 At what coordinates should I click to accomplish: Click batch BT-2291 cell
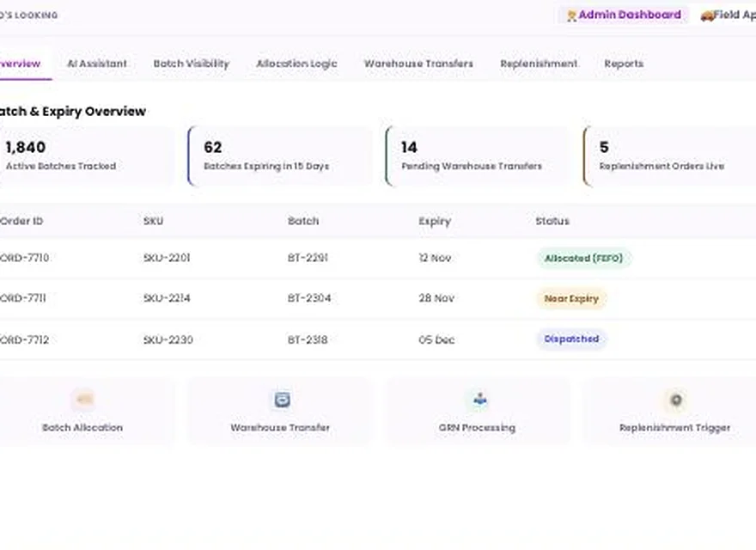coord(308,258)
